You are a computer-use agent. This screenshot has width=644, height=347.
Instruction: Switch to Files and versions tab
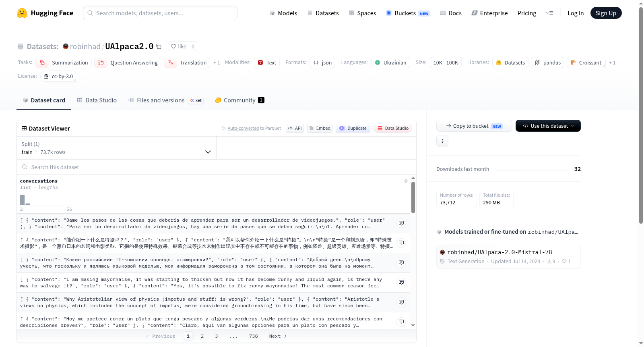[166, 100]
